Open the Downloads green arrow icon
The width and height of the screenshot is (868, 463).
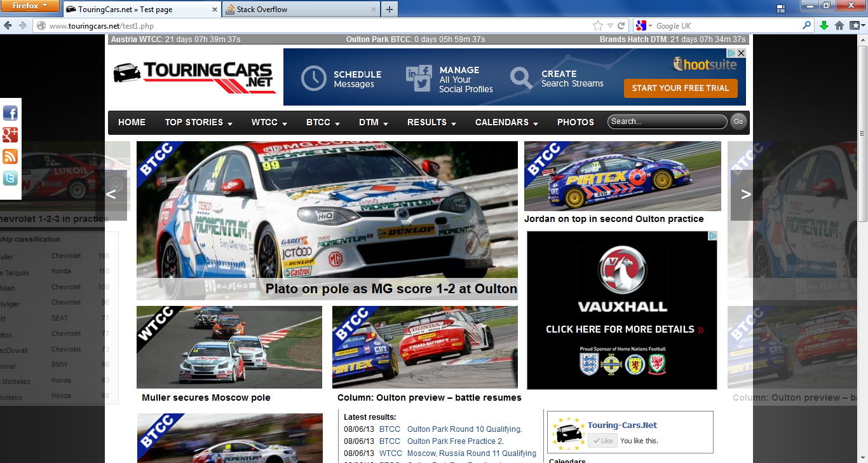(x=824, y=25)
